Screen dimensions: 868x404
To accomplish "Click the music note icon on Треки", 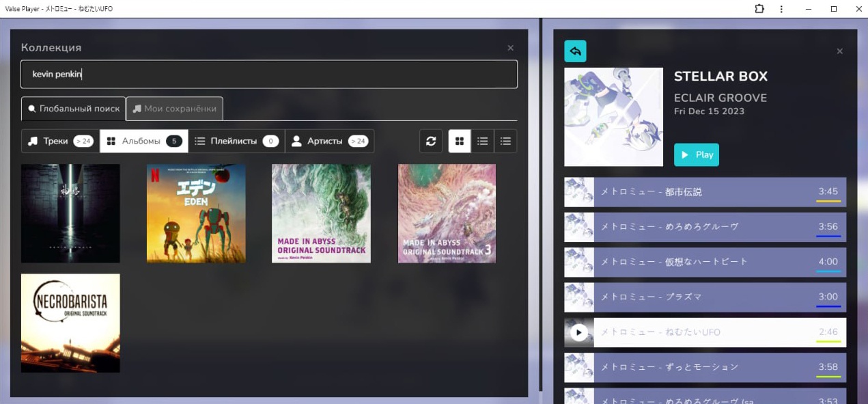I will 33,141.
